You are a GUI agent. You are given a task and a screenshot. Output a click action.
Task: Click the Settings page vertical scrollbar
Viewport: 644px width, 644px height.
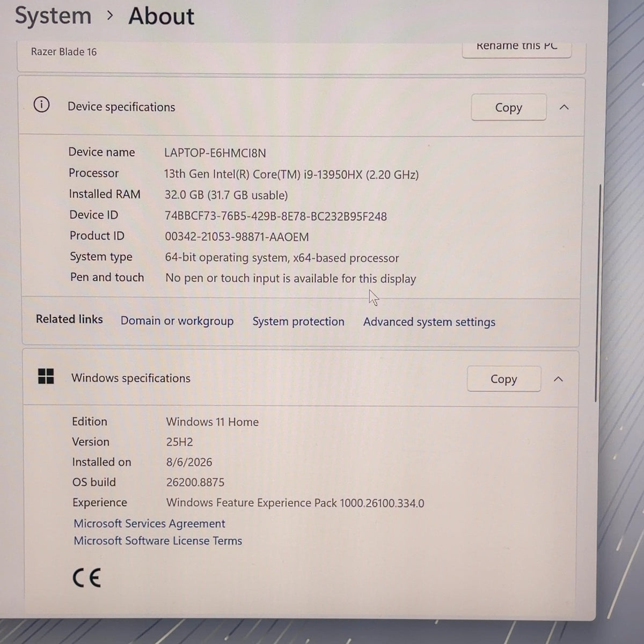coord(598,292)
